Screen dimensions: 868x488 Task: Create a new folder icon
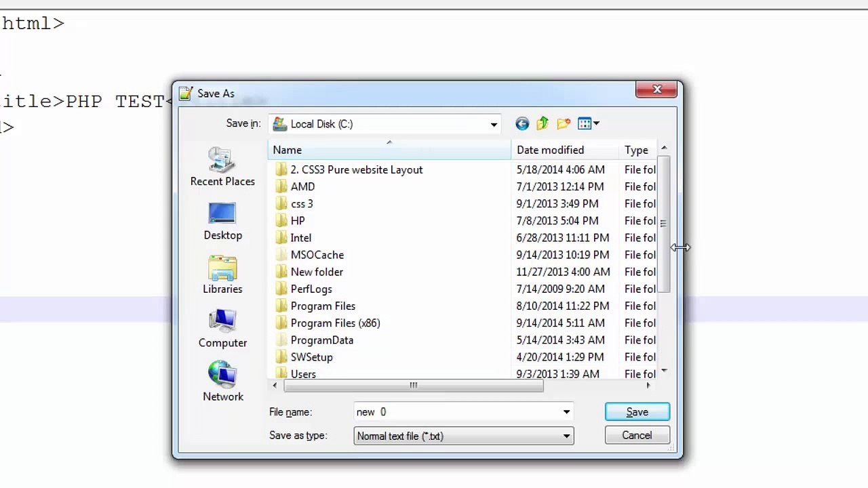coord(564,123)
